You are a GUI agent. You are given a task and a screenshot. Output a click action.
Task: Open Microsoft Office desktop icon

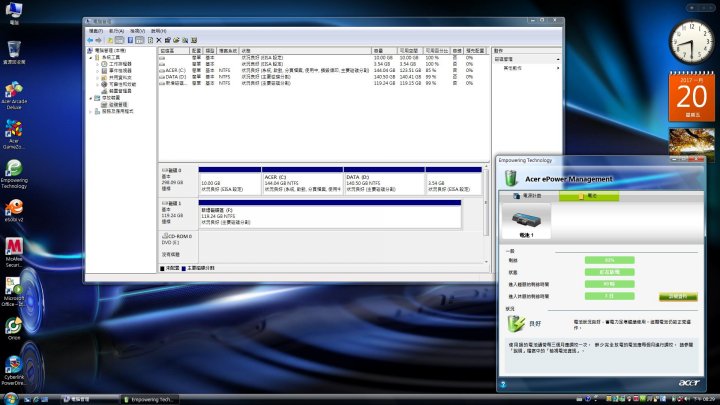[x=13, y=292]
